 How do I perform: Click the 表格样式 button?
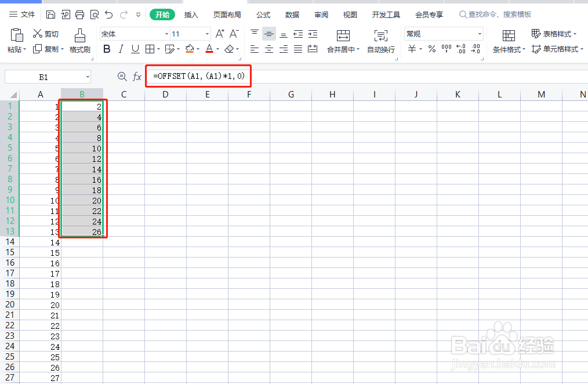(556, 34)
